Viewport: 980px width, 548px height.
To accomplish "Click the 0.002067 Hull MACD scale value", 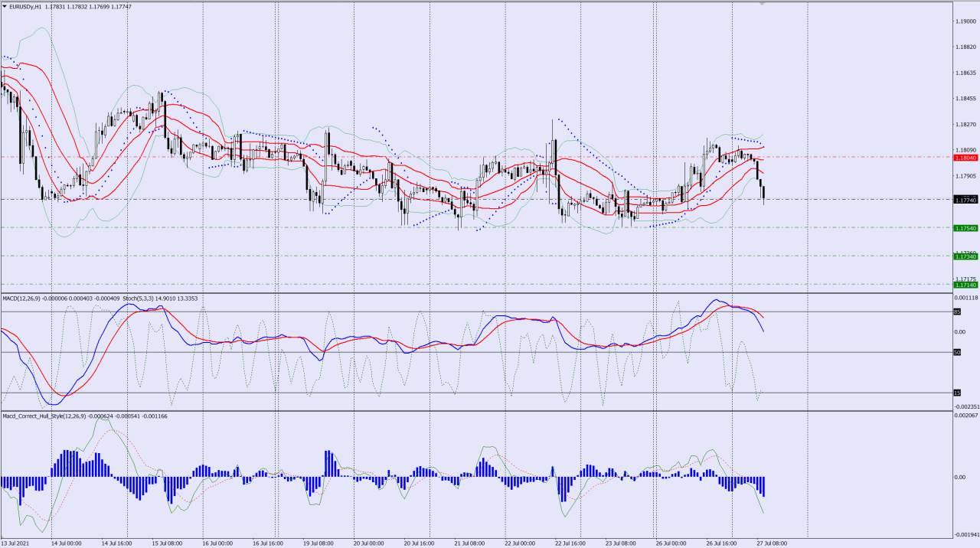I will [966, 416].
